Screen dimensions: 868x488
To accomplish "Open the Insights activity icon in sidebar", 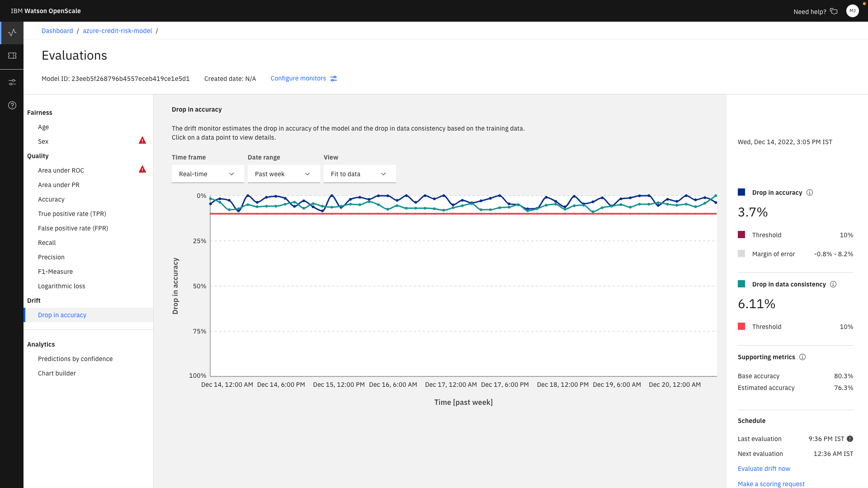I will [12, 33].
